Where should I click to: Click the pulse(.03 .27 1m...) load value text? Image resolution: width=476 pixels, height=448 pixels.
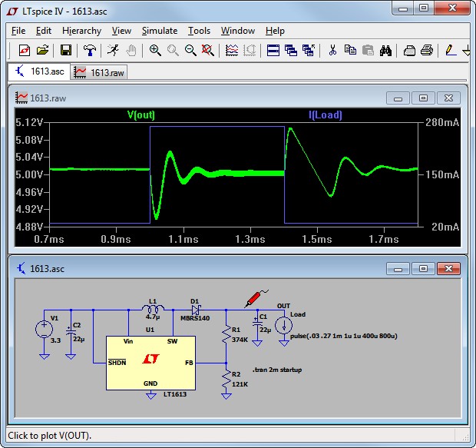coord(344,336)
